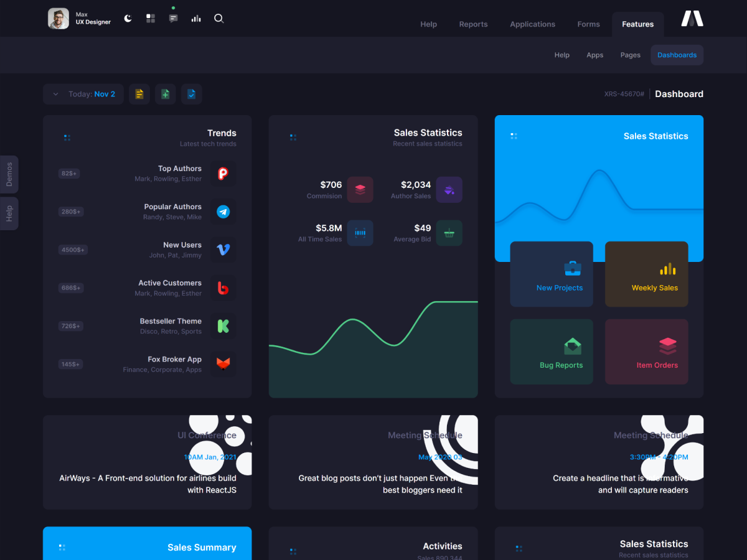Open the chat messages icon
This screenshot has width=747, height=560.
[x=173, y=19]
